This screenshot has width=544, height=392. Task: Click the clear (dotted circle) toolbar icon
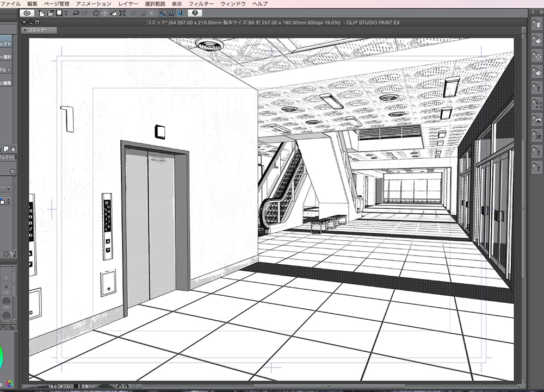96,13
